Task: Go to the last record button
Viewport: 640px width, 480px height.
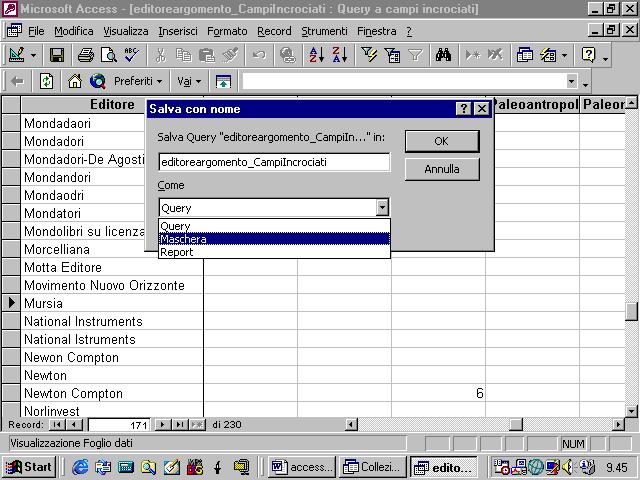Action: point(179,425)
